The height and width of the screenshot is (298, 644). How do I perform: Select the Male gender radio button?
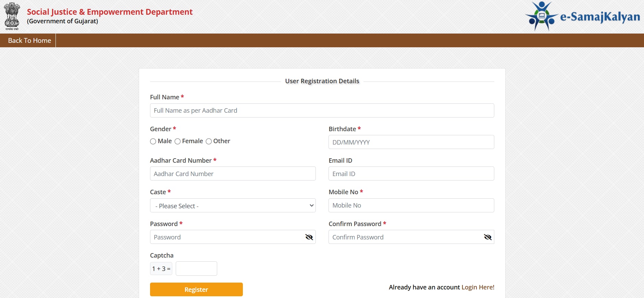tap(153, 141)
